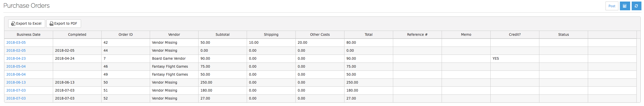644x106 pixels.
Task: Sort by the Order ID column header
Action: [x=125, y=34]
